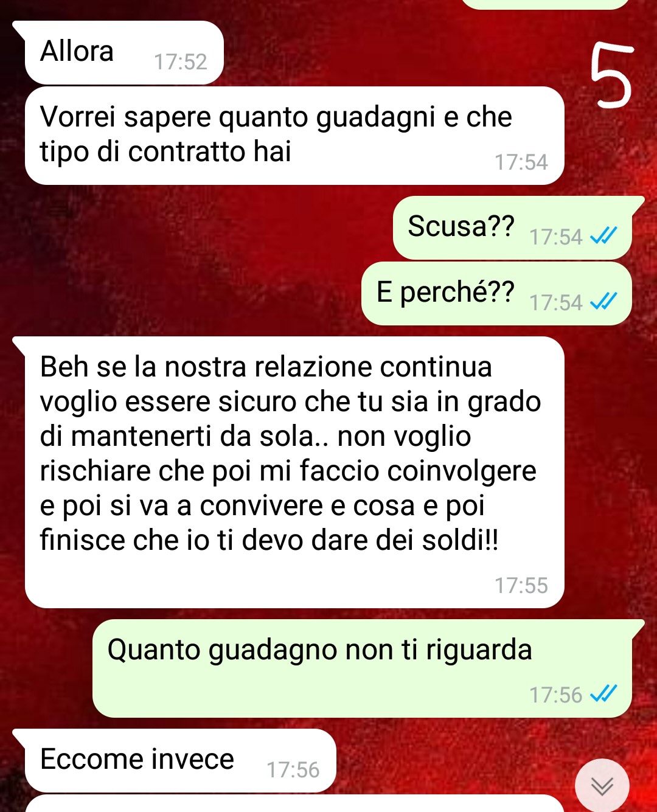The height and width of the screenshot is (812, 657).
Task: Select the Vorrei sapere quanto guadagni message
Action: (x=294, y=136)
